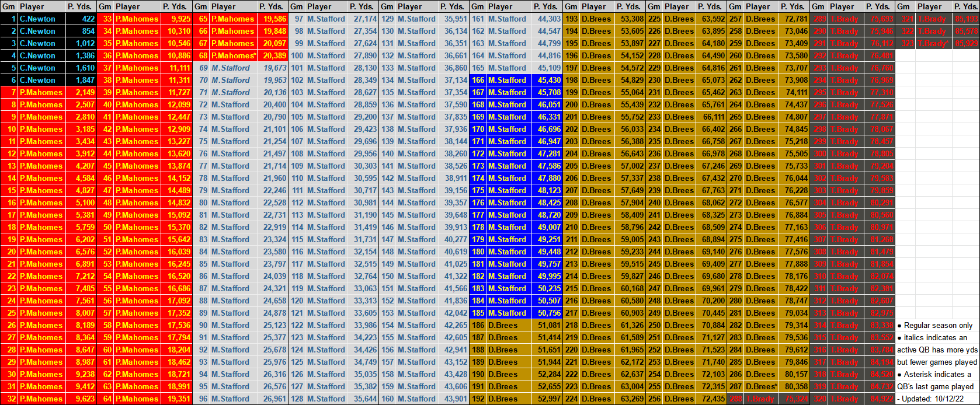
Task: Select P.Mahomes' 2,149 yards cell
Action: click(x=81, y=92)
